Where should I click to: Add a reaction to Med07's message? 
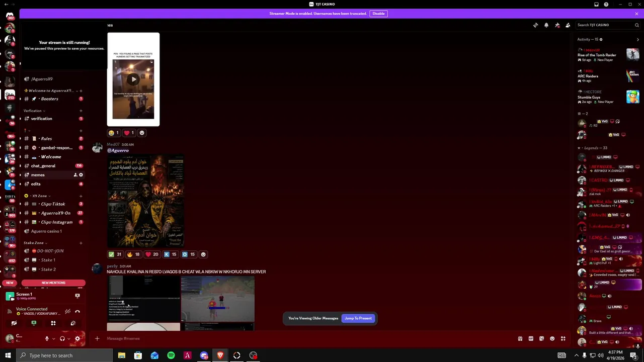(x=203, y=254)
